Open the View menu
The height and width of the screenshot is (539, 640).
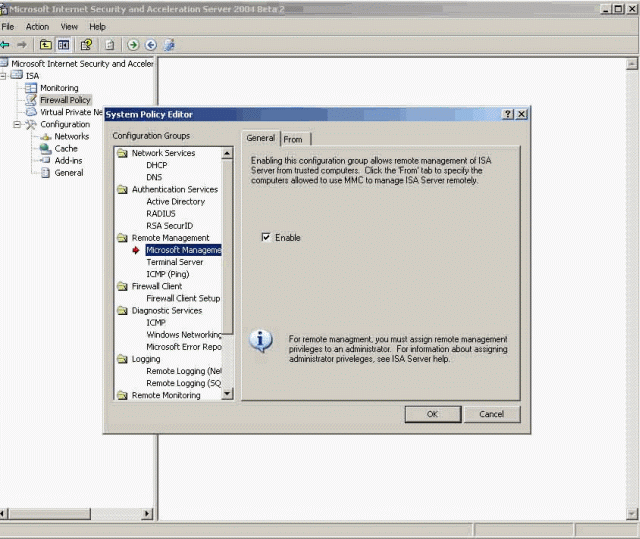click(69, 27)
